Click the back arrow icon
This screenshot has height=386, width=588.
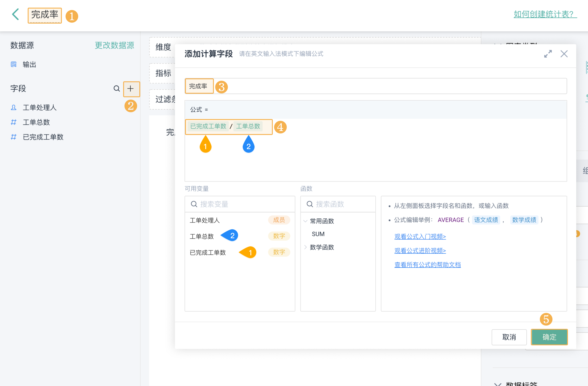click(x=16, y=15)
